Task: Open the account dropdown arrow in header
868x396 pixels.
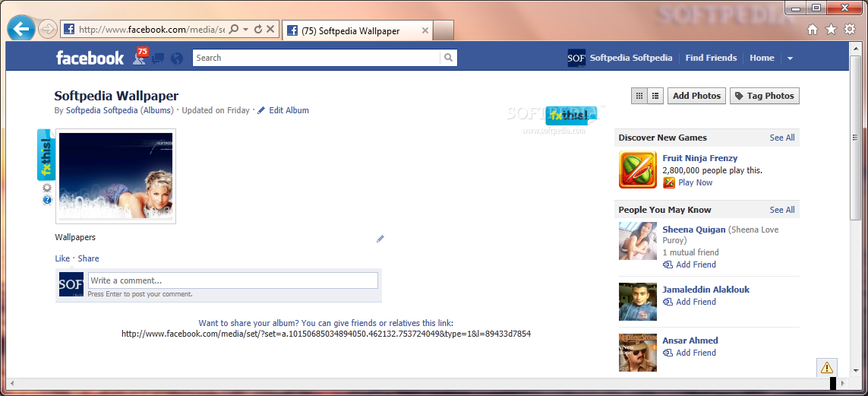Action: pyautogui.click(x=790, y=59)
